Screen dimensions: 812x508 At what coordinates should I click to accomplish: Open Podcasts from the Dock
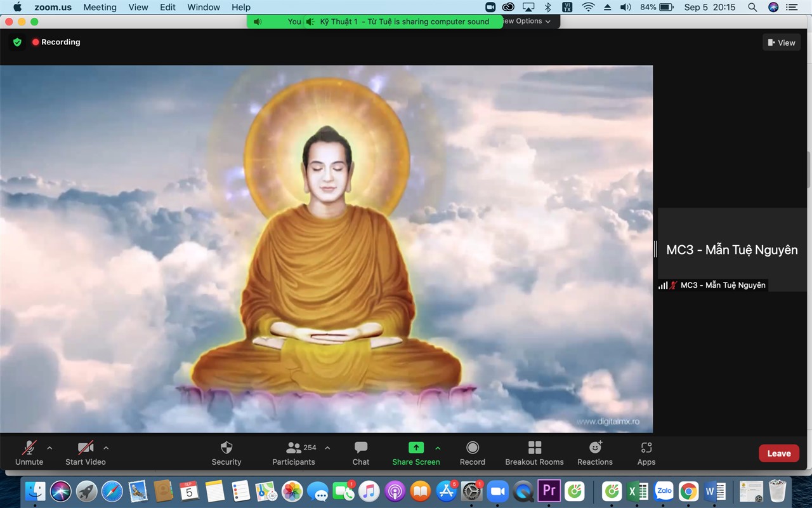pos(395,491)
